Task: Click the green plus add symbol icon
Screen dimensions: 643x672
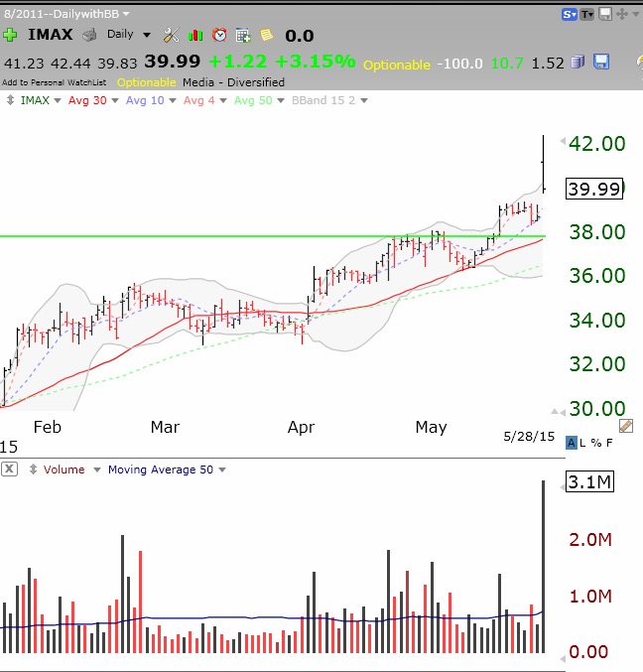Action: [x=10, y=35]
